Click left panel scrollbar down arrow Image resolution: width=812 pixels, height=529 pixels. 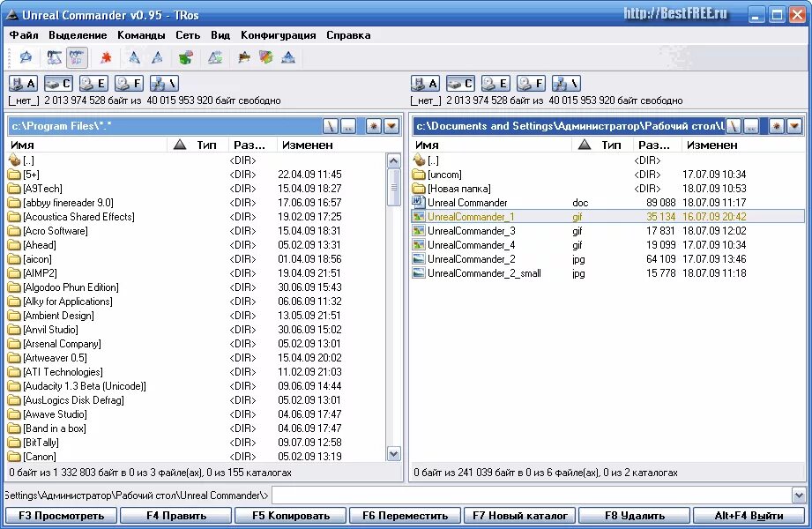pyautogui.click(x=393, y=454)
